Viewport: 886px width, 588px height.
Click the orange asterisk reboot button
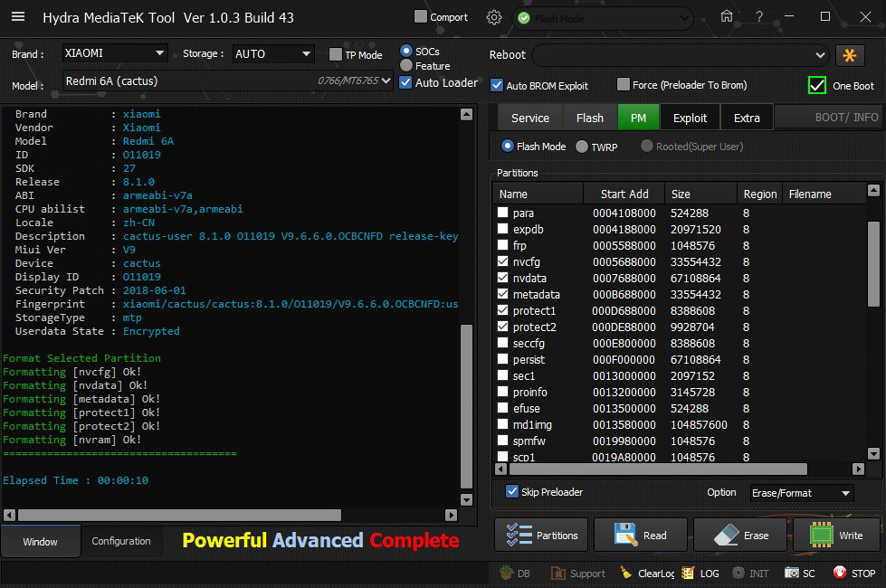[x=850, y=55]
